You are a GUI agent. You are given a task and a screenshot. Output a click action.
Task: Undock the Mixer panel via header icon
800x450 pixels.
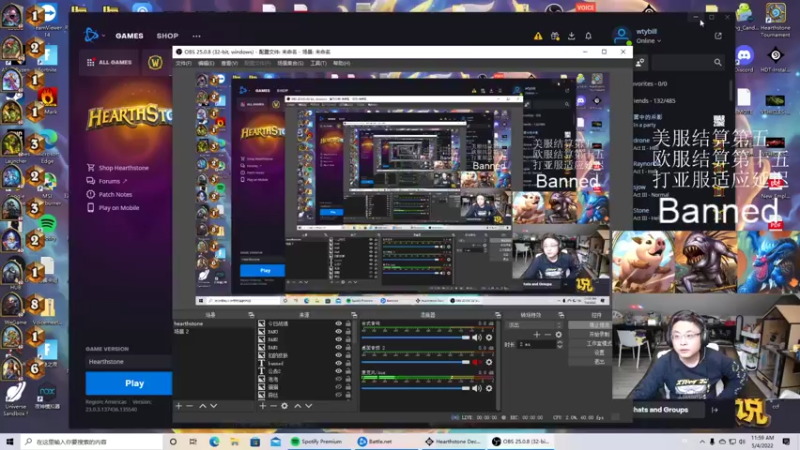coord(497,315)
